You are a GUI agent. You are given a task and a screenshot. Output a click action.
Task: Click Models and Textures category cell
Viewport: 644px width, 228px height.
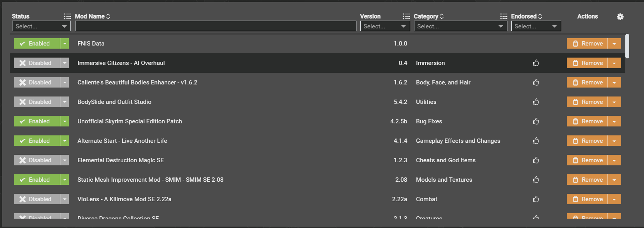pos(444,179)
